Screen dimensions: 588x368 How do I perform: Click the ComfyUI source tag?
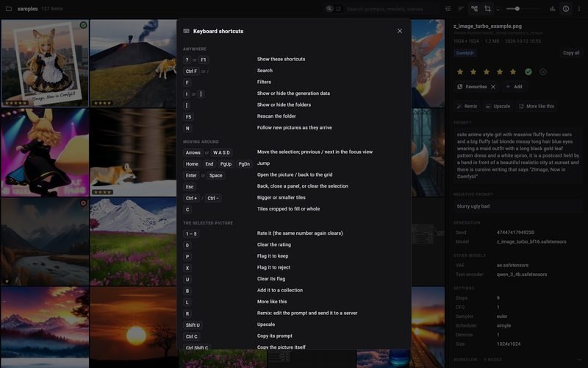(465, 53)
